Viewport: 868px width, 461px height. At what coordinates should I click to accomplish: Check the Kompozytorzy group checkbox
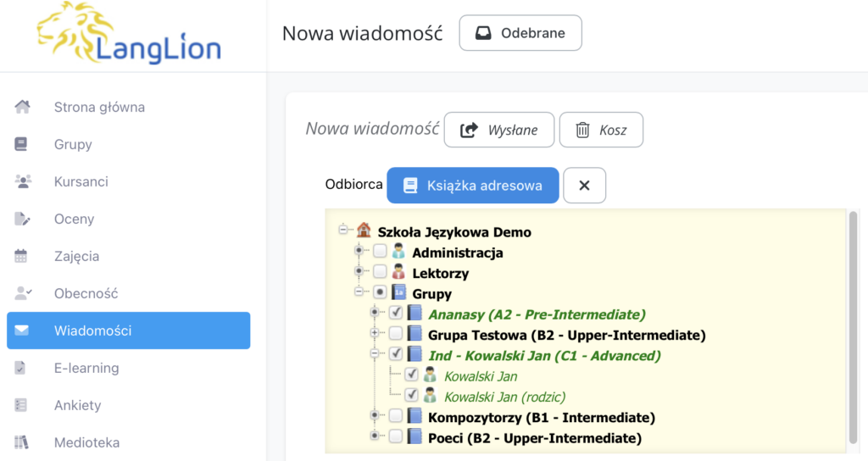396,417
